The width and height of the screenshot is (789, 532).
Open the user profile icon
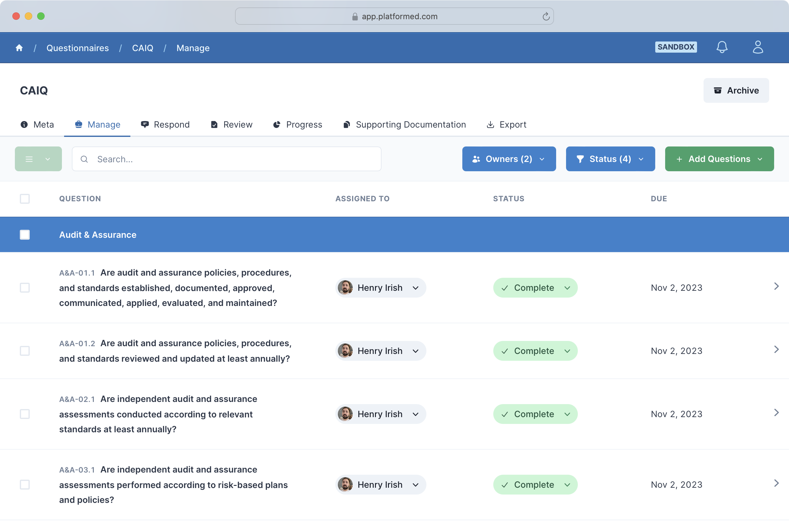[x=758, y=47]
